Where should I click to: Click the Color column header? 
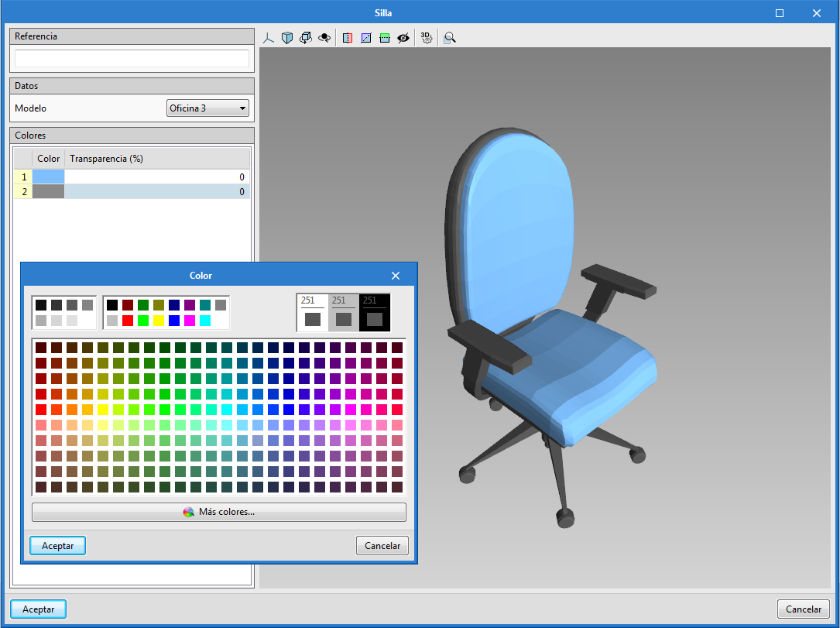(48, 159)
